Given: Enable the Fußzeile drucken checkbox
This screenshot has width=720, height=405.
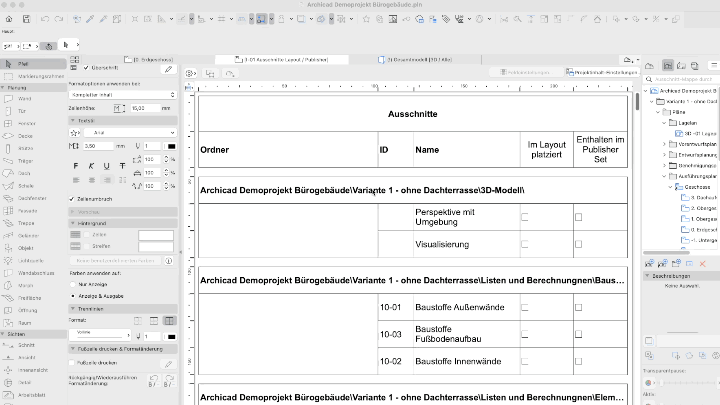Looking at the screenshot, I should (x=72, y=361).
